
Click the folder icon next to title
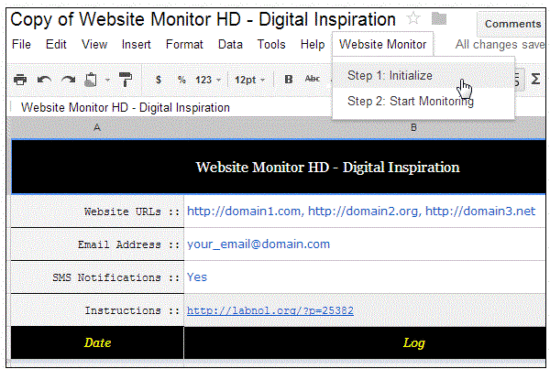pyautogui.click(x=439, y=18)
